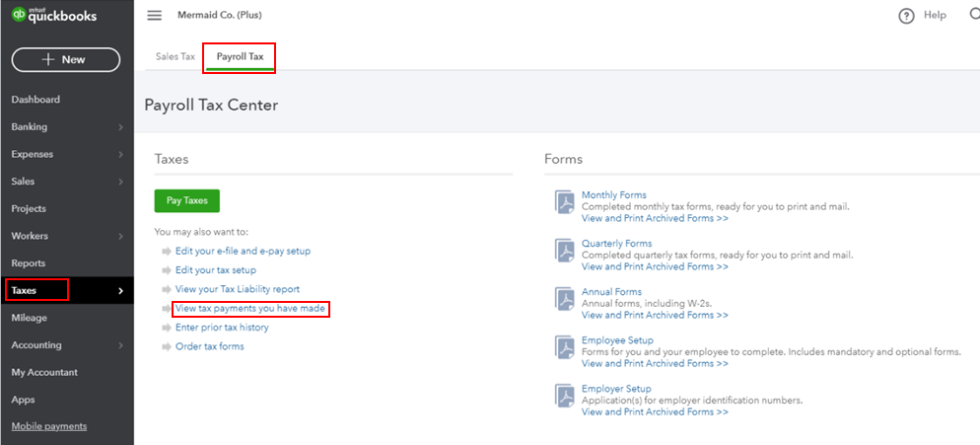This screenshot has width=980, height=445.
Task: View archived forms under Monthly Forms
Action: [655, 218]
